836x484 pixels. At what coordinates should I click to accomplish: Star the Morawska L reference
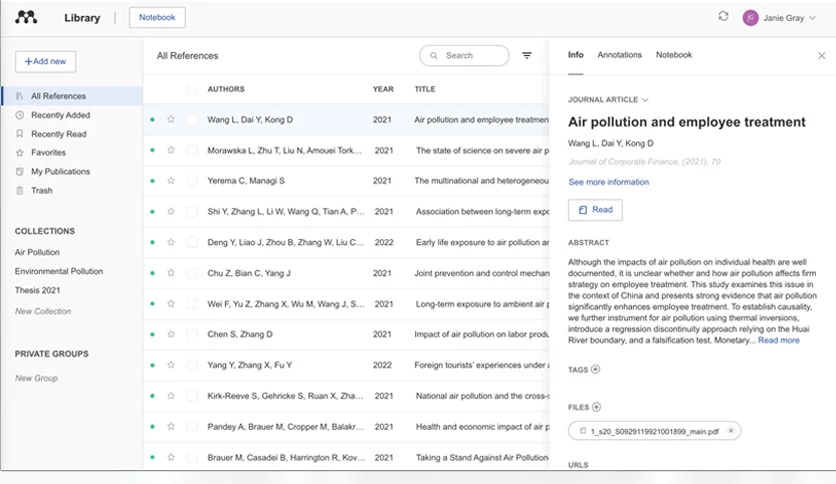click(171, 150)
